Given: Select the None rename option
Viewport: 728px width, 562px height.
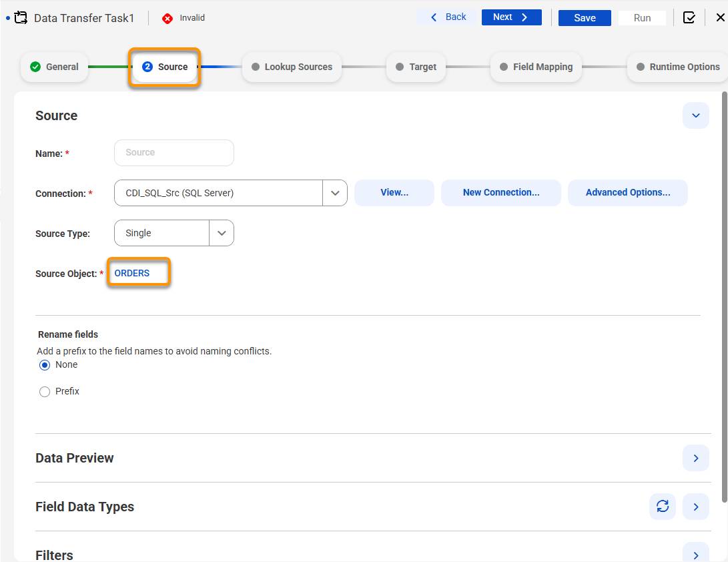Looking at the screenshot, I should (x=45, y=365).
